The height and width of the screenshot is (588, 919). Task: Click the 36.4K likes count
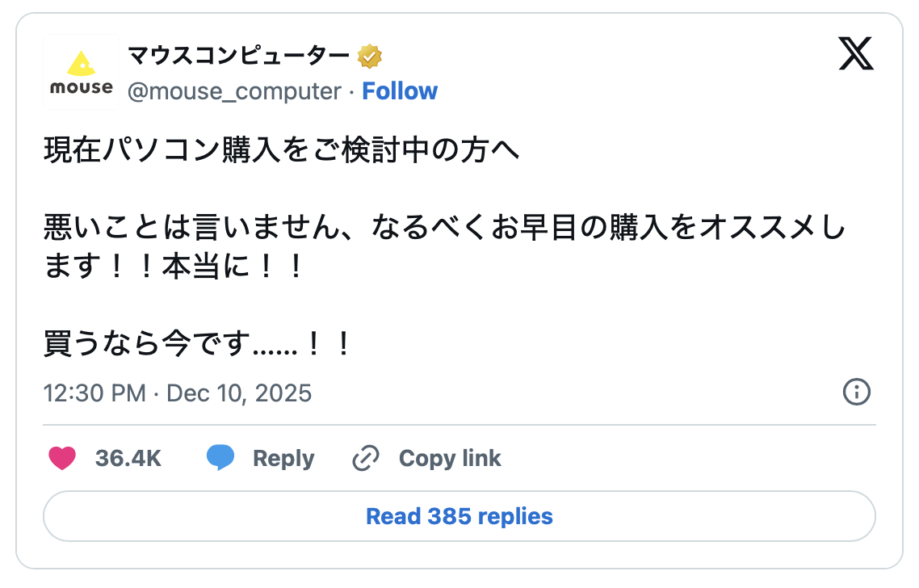pos(128,458)
